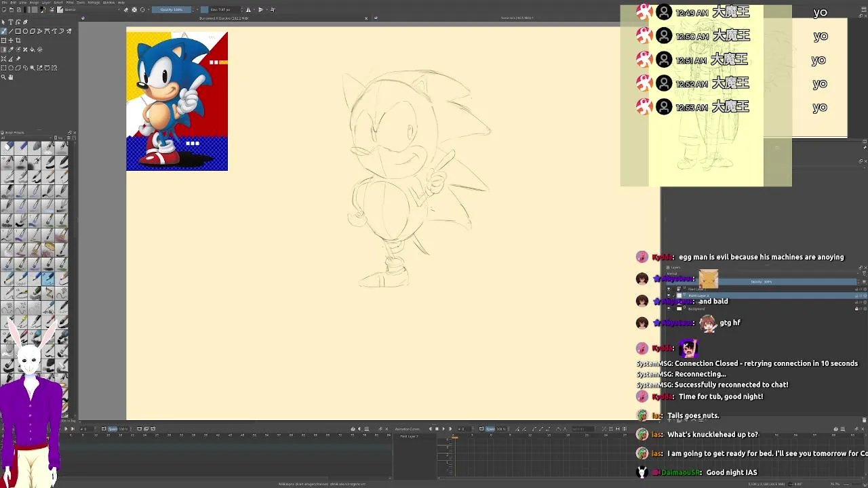Viewport: 868px width, 488px height.
Task: Toggle vertical mirror mode
Action: tap(260, 9)
